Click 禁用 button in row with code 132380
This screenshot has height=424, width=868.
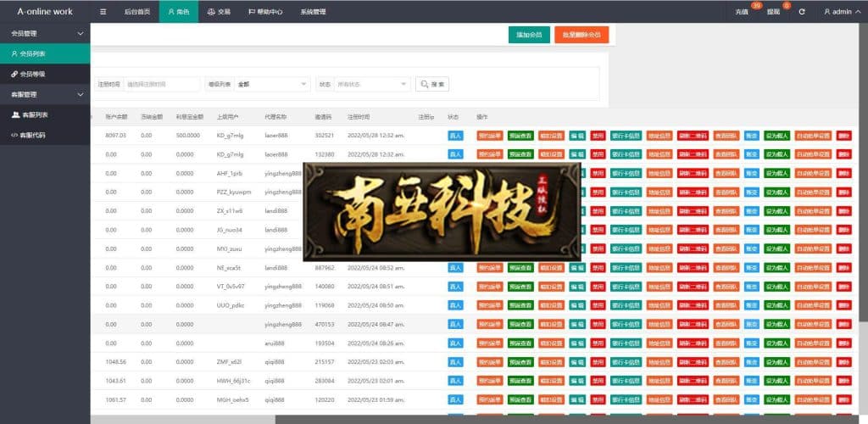click(598, 154)
